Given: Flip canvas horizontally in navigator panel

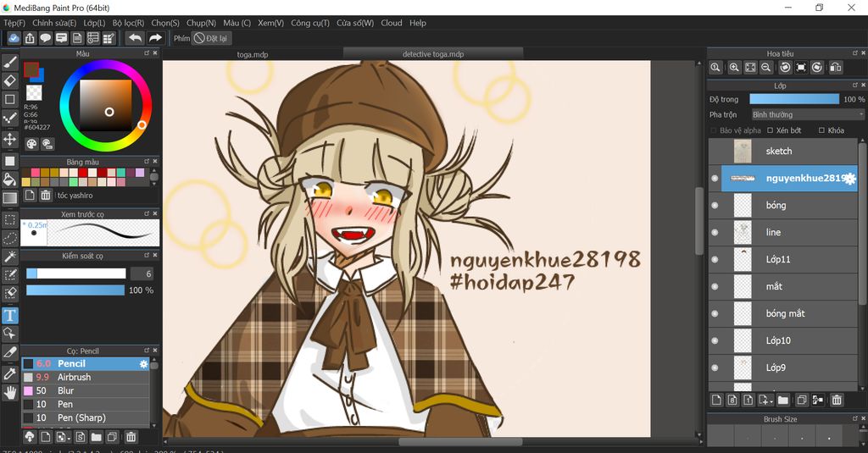Looking at the screenshot, I should coord(835,68).
